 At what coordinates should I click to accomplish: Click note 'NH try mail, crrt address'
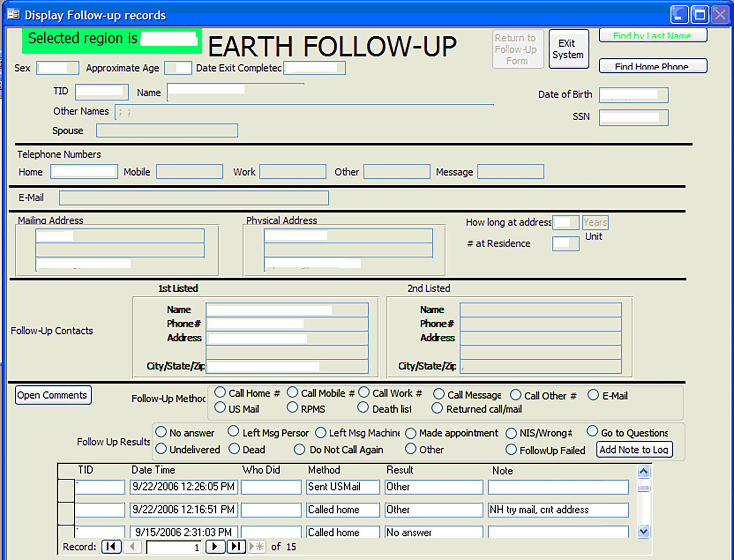pos(558,510)
